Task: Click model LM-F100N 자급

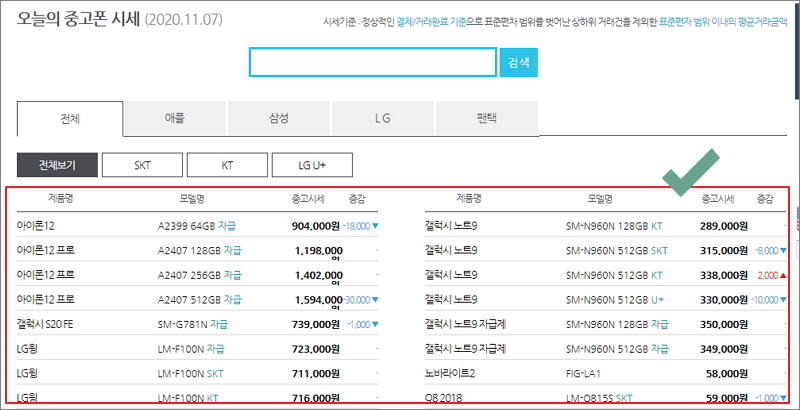Action: pos(191,348)
